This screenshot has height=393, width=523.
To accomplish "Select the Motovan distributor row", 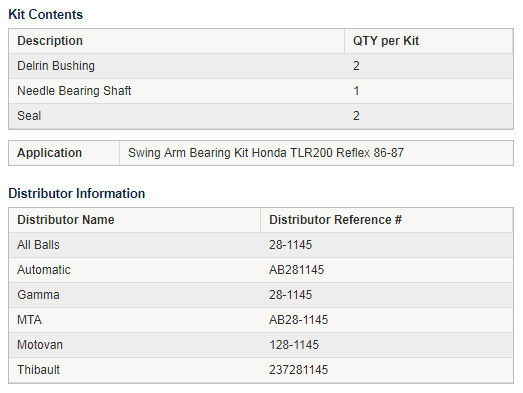I will (x=261, y=345).
